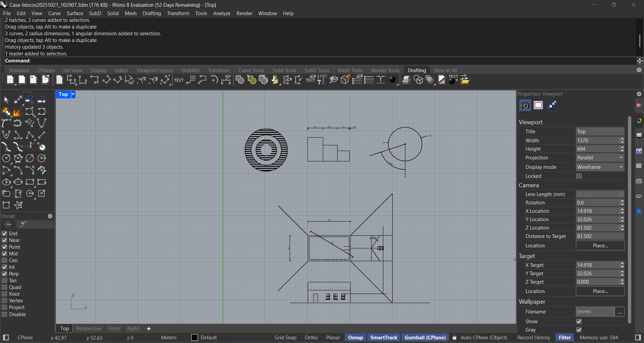Select the Polyline tool in the sidebar
The width and height of the screenshot is (644, 343).
tap(30, 135)
